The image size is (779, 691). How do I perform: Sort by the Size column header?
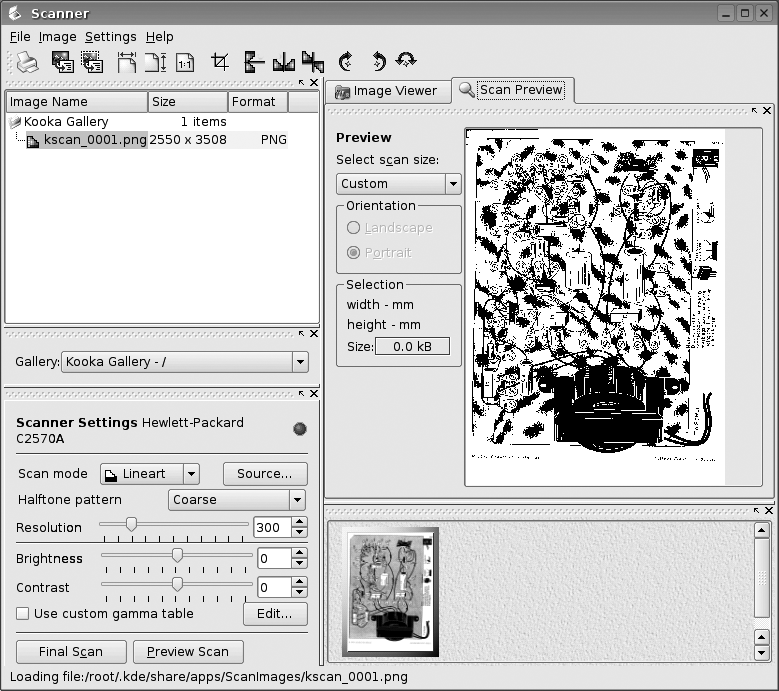pyautogui.click(x=188, y=102)
